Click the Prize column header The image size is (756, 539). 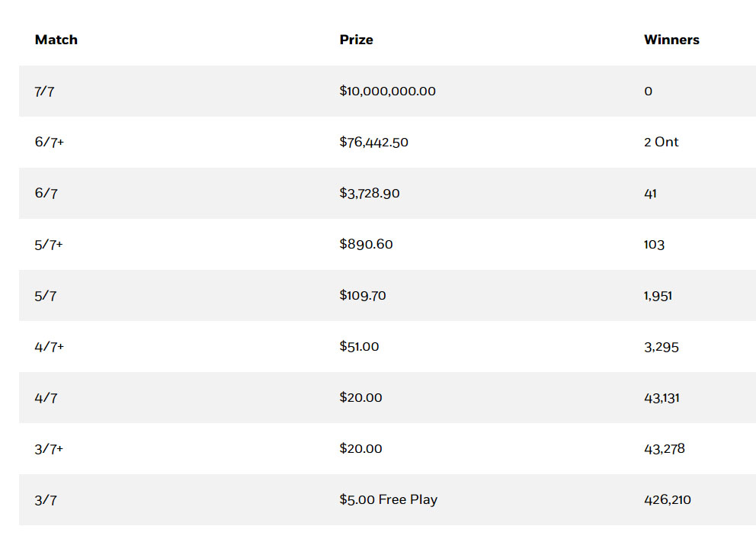point(356,40)
